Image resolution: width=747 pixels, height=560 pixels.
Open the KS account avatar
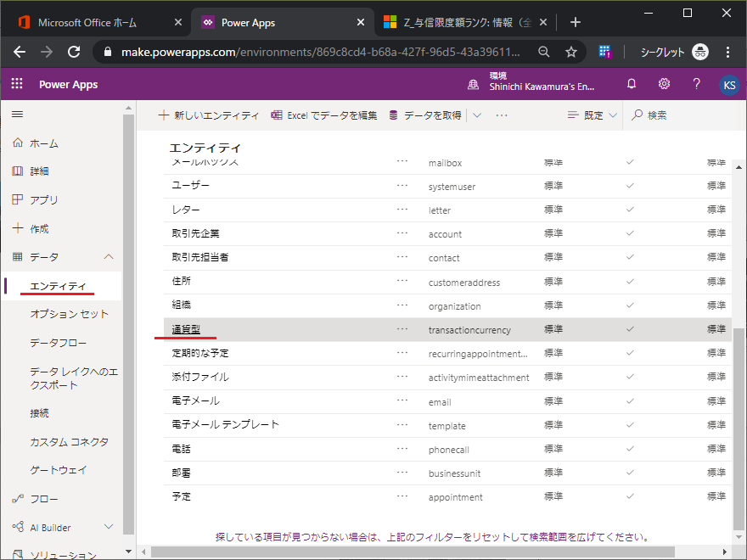[729, 85]
